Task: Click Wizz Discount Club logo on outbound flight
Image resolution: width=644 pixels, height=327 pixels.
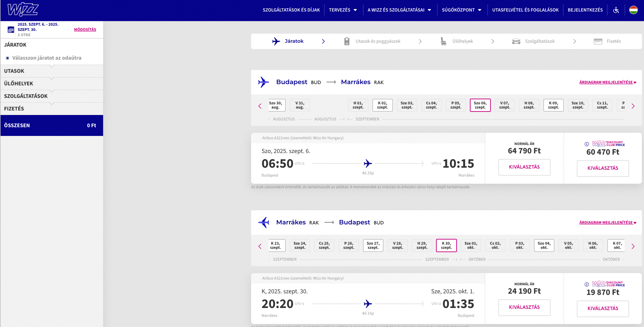Action: (x=608, y=144)
